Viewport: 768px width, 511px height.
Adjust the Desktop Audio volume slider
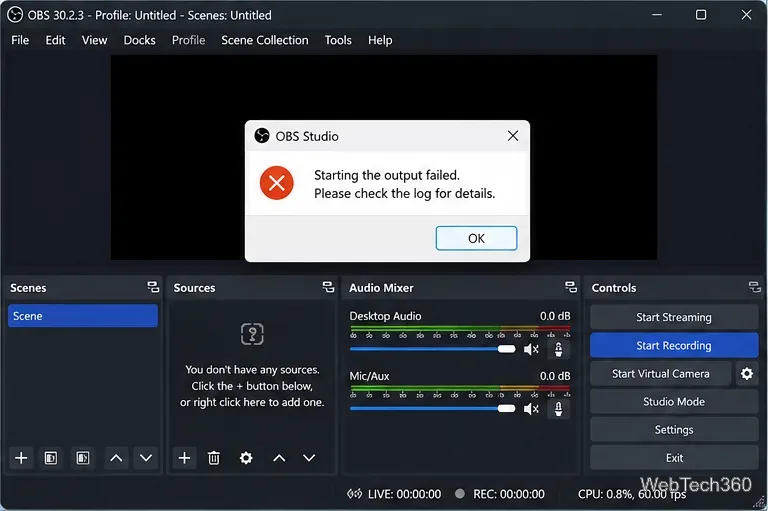click(x=432, y=349)
